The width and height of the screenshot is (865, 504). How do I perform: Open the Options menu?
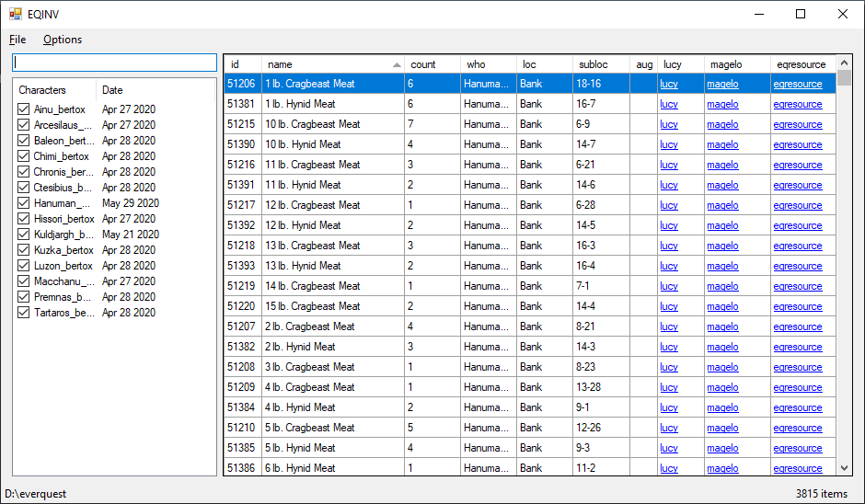63,40
